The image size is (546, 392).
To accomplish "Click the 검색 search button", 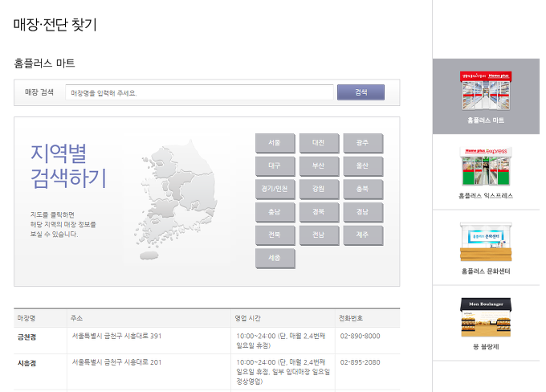I will tap(361, 92).
